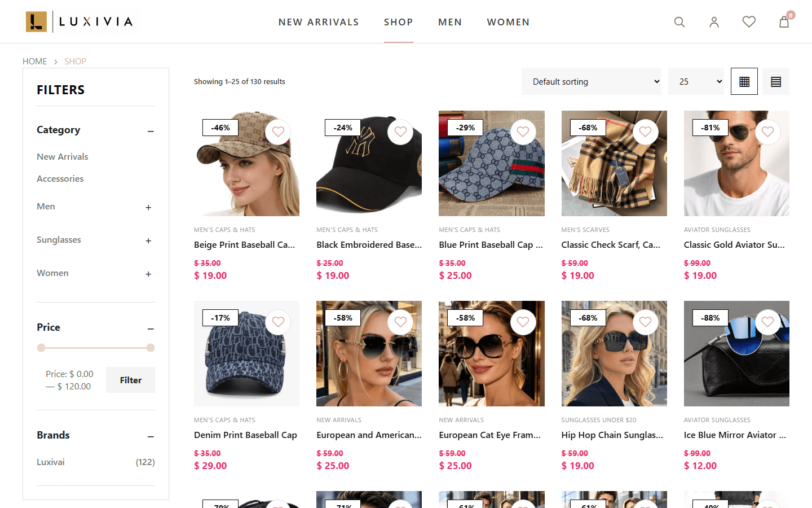
Task: Go to HOME breadcrumb
Action: pos(35,61)
